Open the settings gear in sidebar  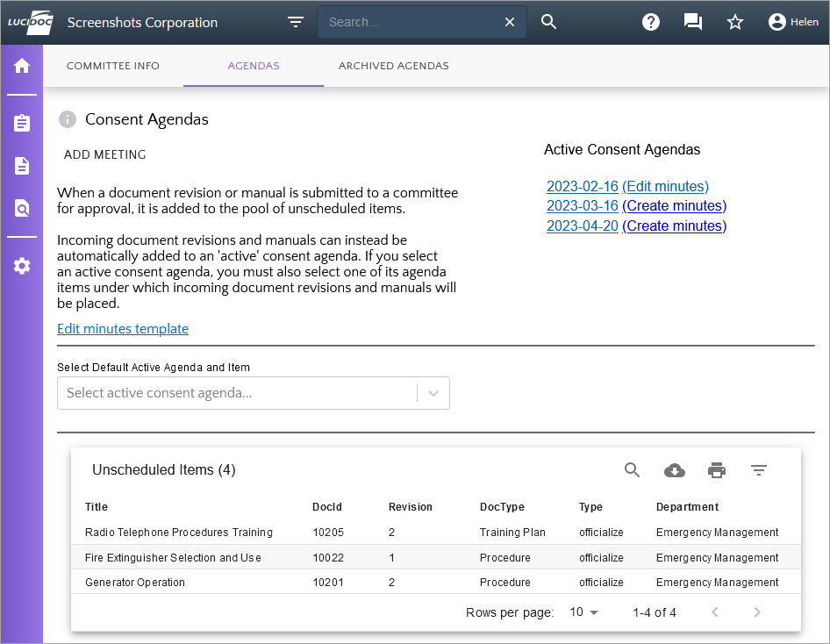point(22,266)
